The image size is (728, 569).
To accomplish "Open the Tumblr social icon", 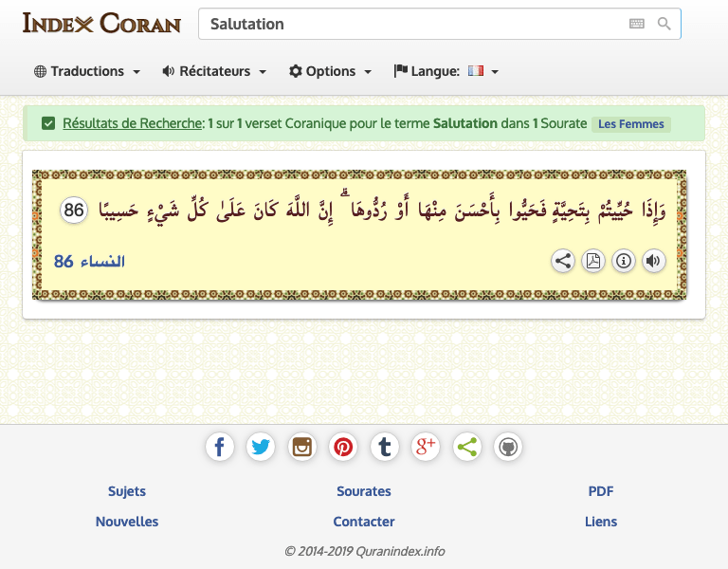I will [x=384, y=447].
